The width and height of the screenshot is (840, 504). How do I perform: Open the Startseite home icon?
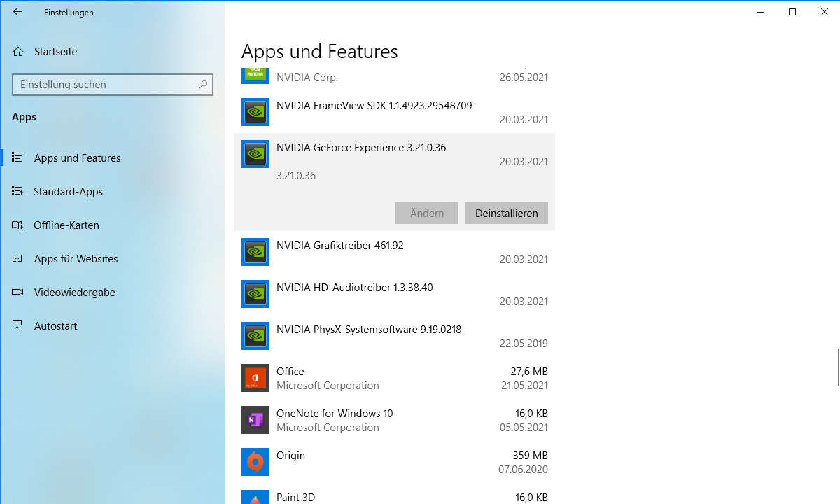[x=18, y=52]
